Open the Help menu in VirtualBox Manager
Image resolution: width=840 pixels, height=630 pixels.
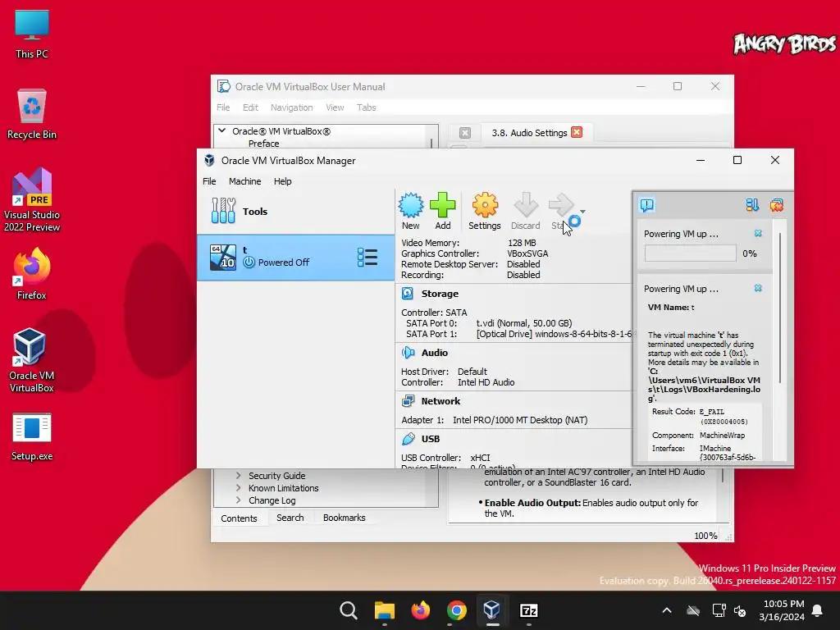tap(283, 181)
